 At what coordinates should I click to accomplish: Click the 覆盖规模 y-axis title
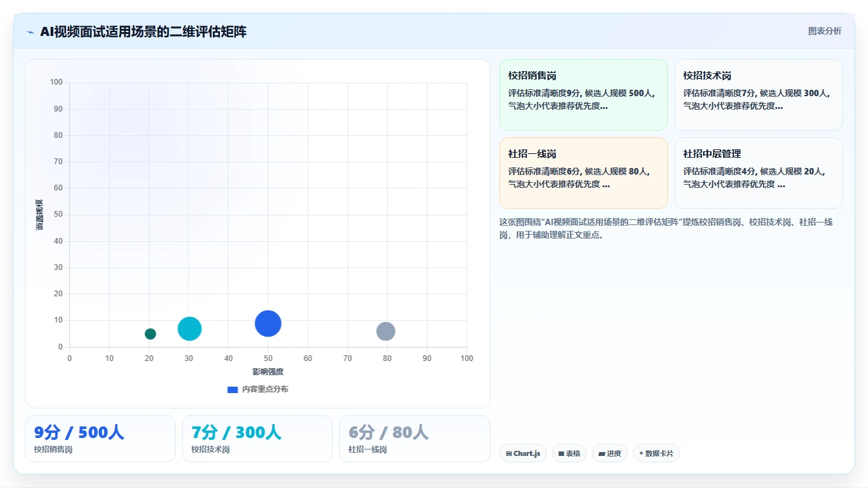coord(40,215)
